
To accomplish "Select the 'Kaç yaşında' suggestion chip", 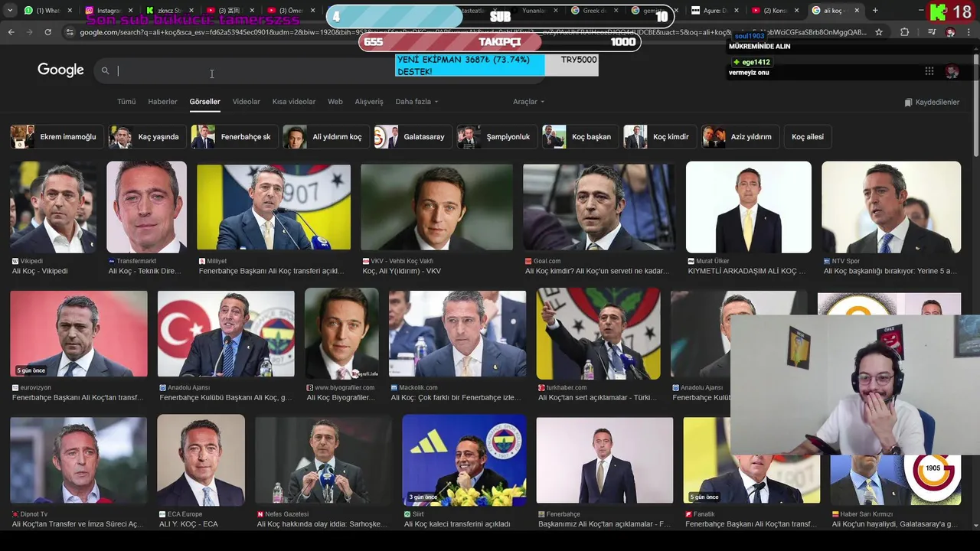I will coord(146,137).
